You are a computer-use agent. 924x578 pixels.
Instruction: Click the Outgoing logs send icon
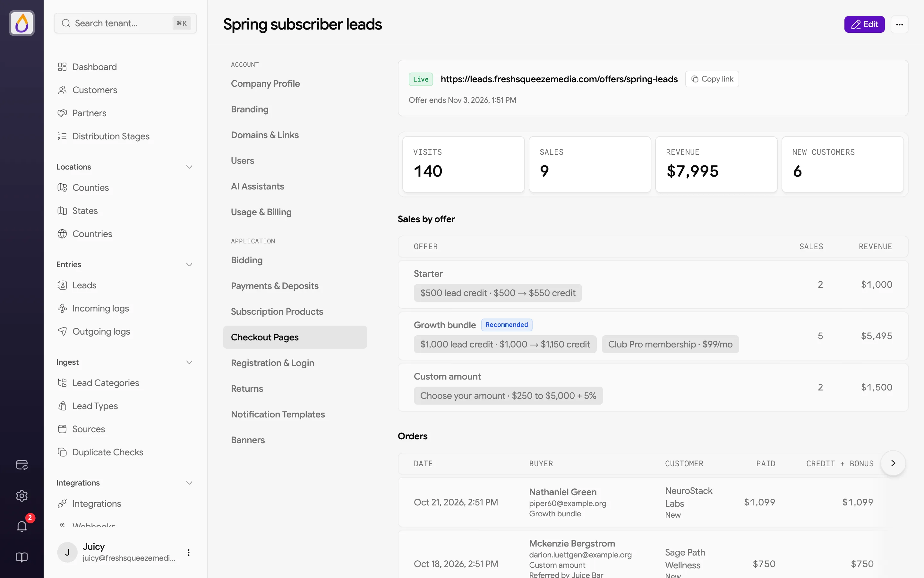pyautogui.click(x=62, y=331)
